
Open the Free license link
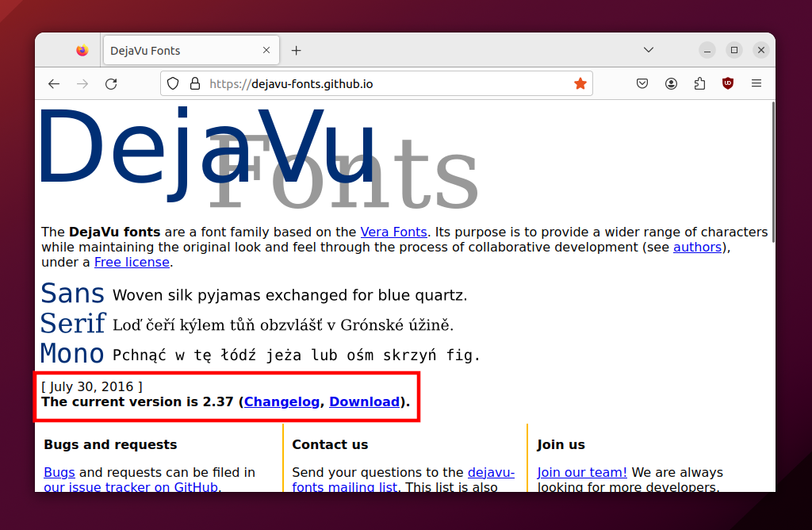coord(132,262)
